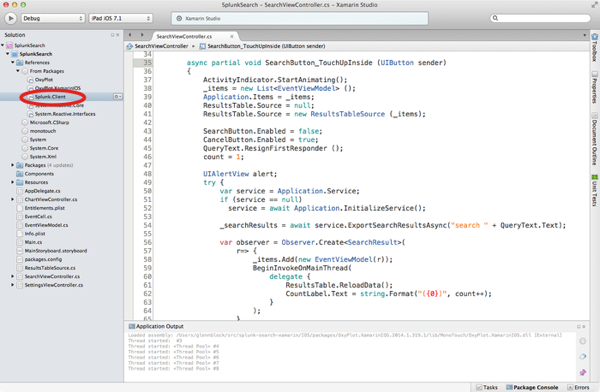This screenshot has width=600, height=392.
Task: Open the Toolbox side panel
Action: [x=594, y=47]
